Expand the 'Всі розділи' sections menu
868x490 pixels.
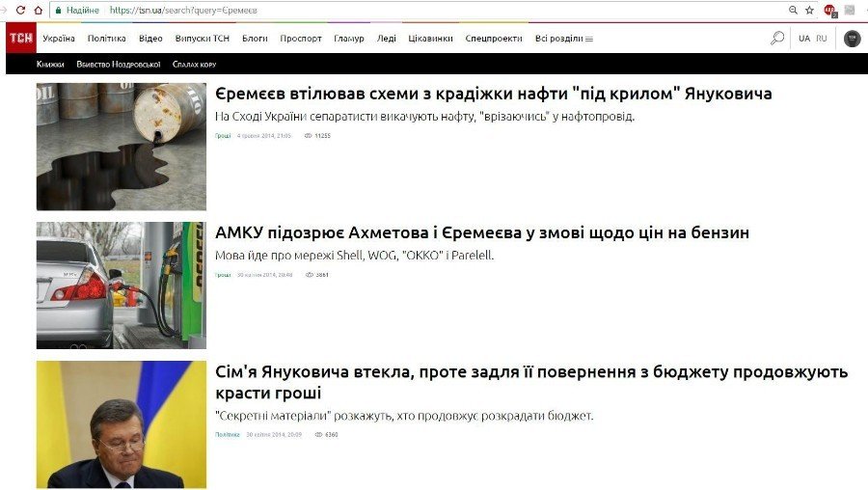pyautogui.click(x=564, y=39)
